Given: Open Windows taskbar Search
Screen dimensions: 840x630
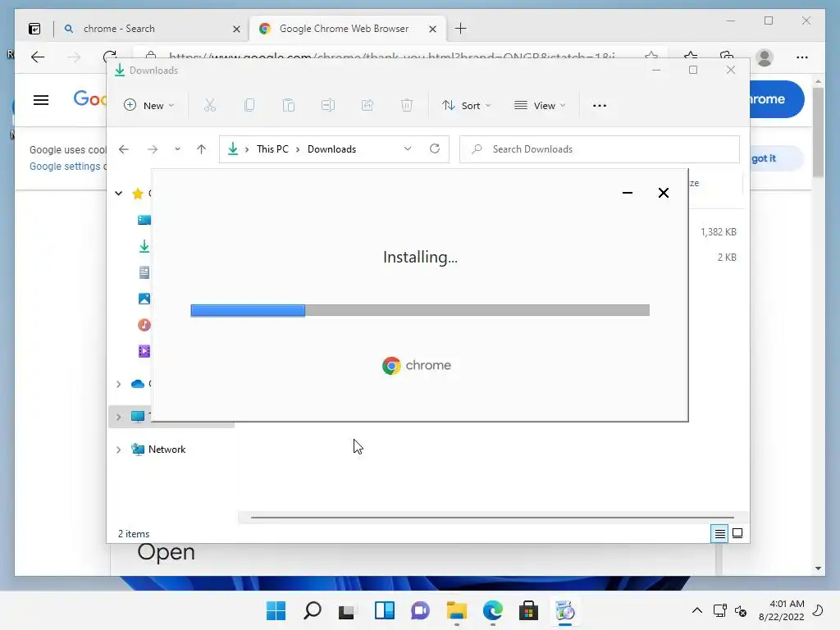Looking at the screenshot, I should pyautogui.click(x=313, y=610).
